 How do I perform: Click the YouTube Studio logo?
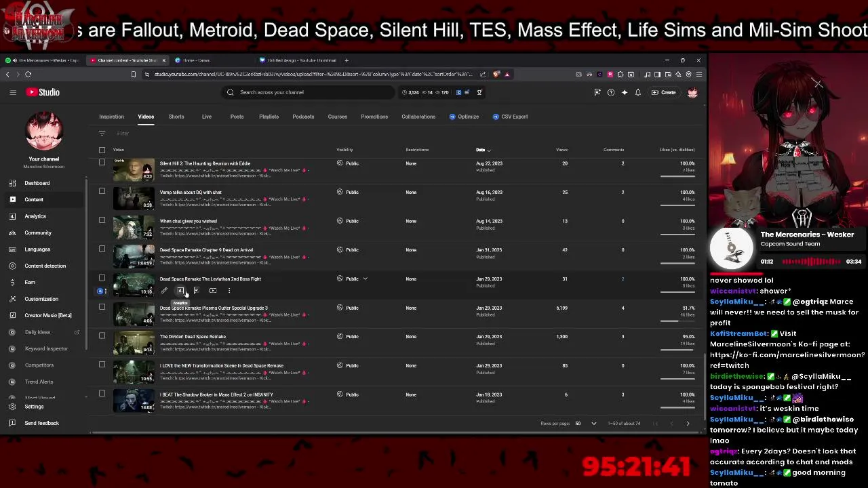tap(43, 92)
